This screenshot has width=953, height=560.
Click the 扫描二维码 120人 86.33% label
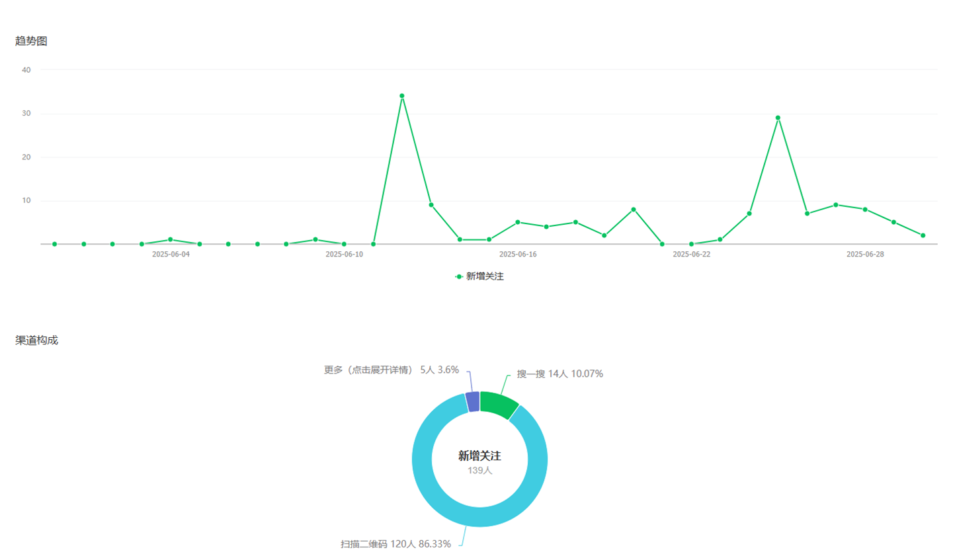point(395,543)
